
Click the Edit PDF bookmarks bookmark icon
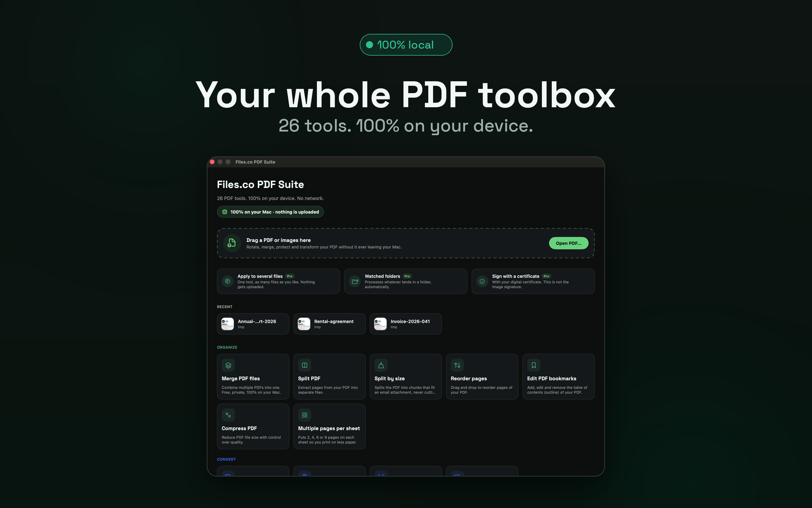(533, 365)
